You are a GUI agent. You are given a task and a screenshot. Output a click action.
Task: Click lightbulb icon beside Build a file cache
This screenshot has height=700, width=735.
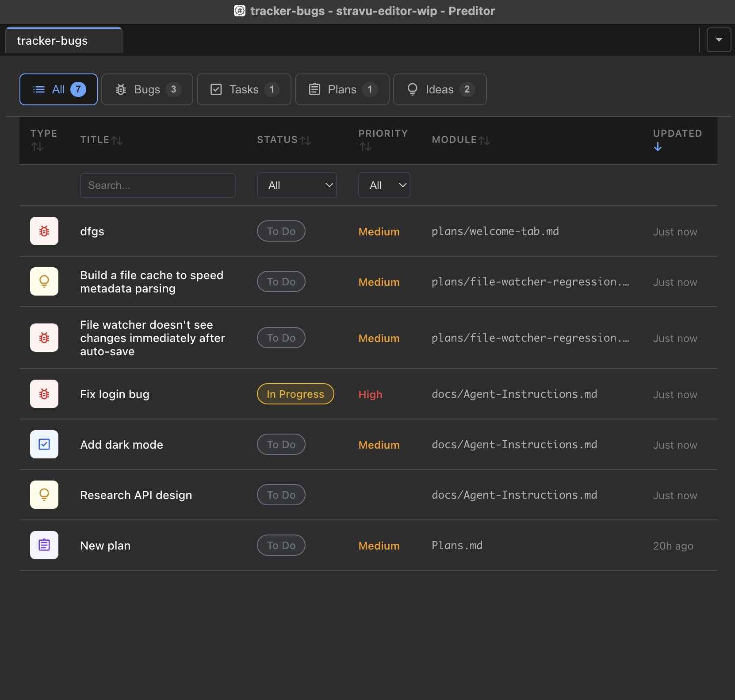click(x=44, y=281)
